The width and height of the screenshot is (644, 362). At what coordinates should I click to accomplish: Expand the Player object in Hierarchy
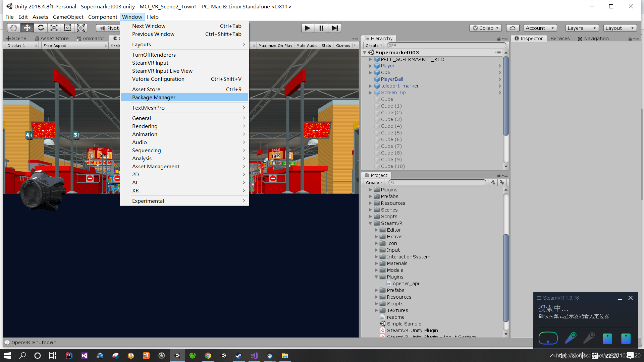point(370,66)
